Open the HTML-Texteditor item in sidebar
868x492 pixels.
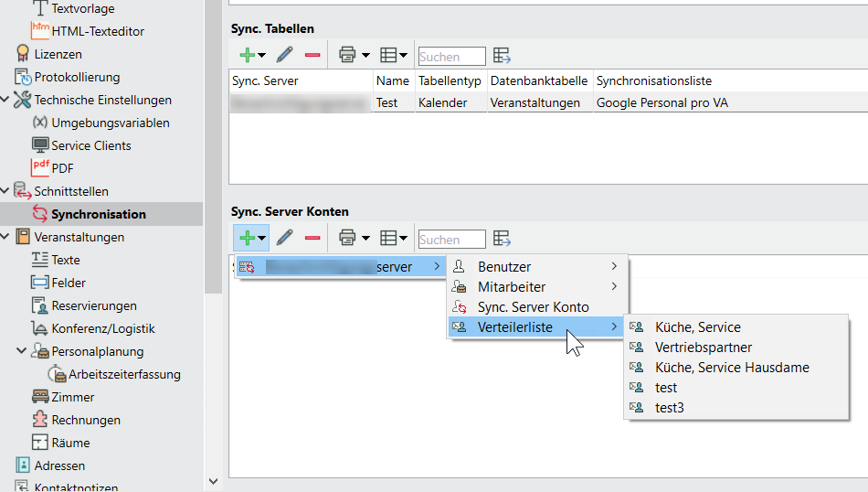(x=97, y=31)
